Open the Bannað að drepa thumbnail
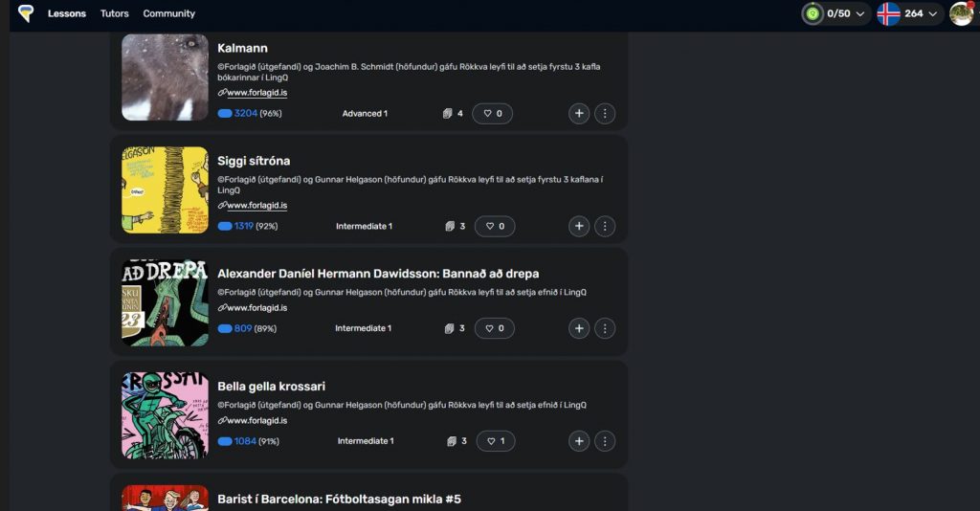Screen dimensions: 980x511 coord(165,303)
